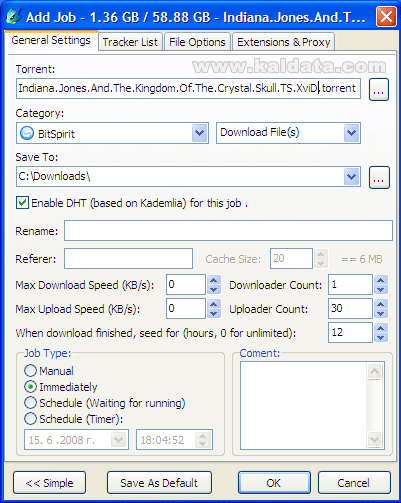Click into the Rename text field
Screen dimensions: 401x503
pyautogui.click(x=228, y=230)
